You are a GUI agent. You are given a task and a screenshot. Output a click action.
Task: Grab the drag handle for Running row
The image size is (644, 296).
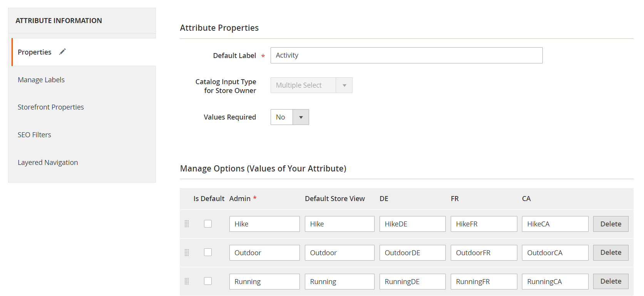187,281
